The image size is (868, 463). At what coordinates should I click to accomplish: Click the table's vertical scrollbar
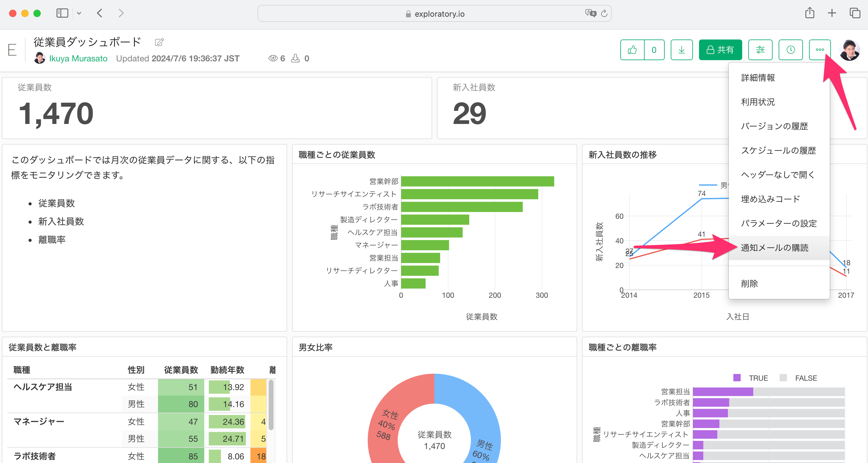[271, 404]
